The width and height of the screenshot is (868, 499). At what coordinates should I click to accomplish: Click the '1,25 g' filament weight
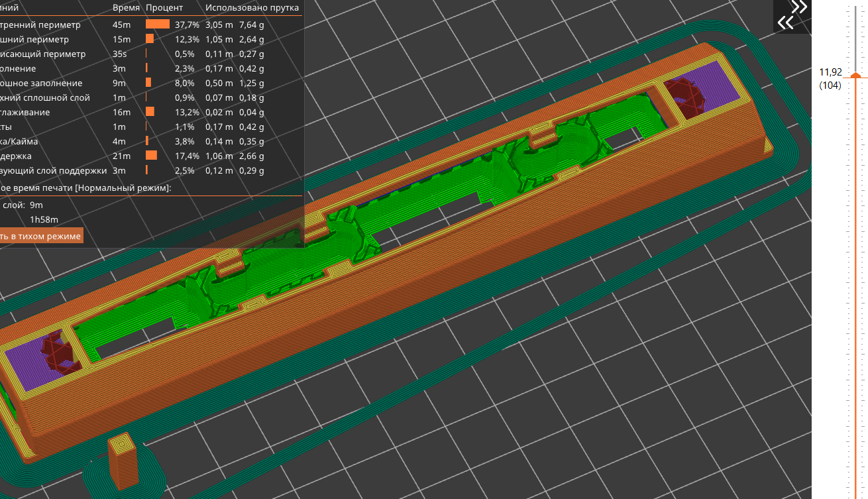[x=252, y=83]
